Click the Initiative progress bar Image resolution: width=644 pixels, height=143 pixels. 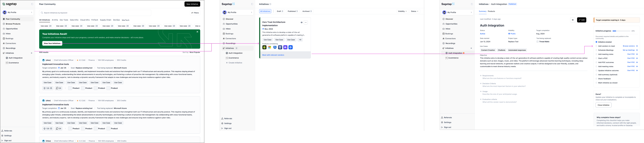coord(621,31)
